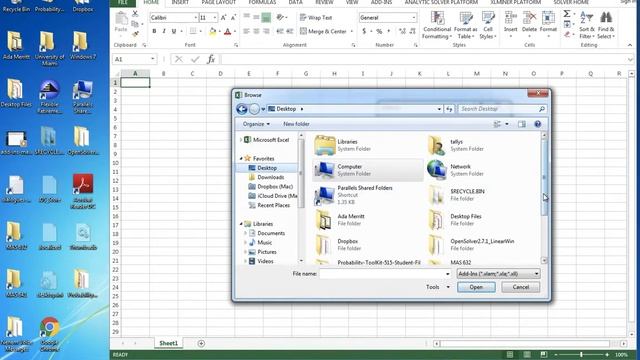Toggle underline formatting in Excel ribbon
Image resolution: width=640 pixels, height=360 pixels.
tap(174, 31)
